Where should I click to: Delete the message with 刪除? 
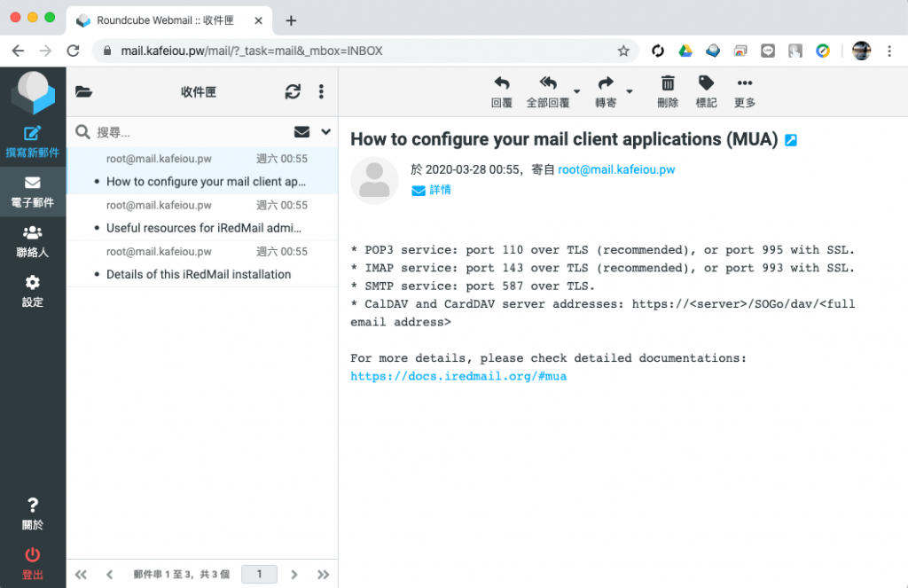point(668,92)
